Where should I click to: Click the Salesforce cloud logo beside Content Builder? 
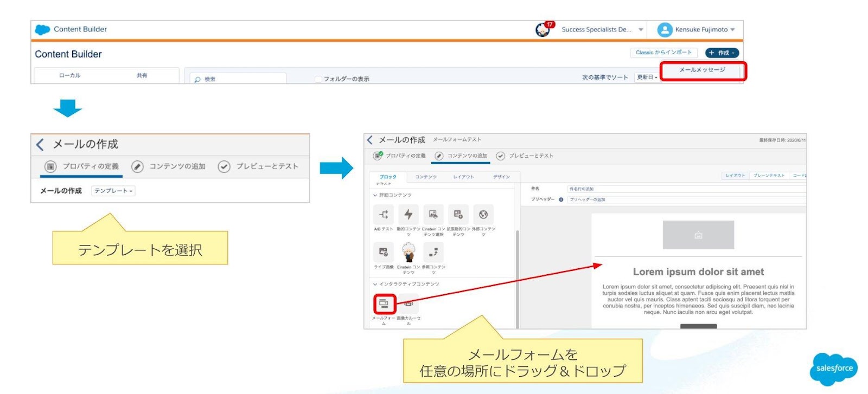[42, 29]
